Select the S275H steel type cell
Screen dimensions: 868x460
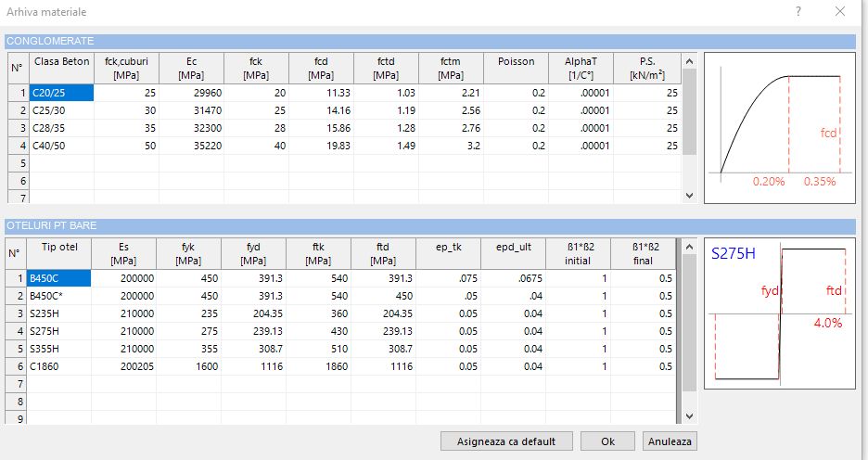coord(58,330)
